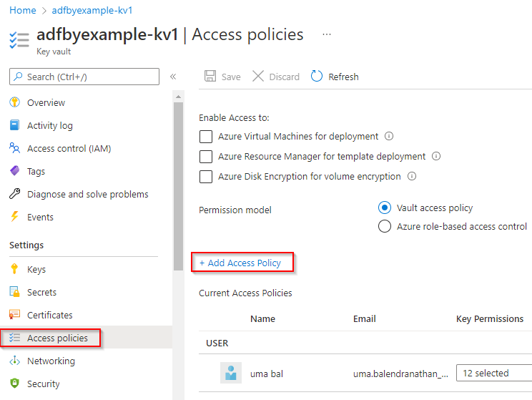Click the Overview key icon
532x400 pixels.
(x=14, y=102)
